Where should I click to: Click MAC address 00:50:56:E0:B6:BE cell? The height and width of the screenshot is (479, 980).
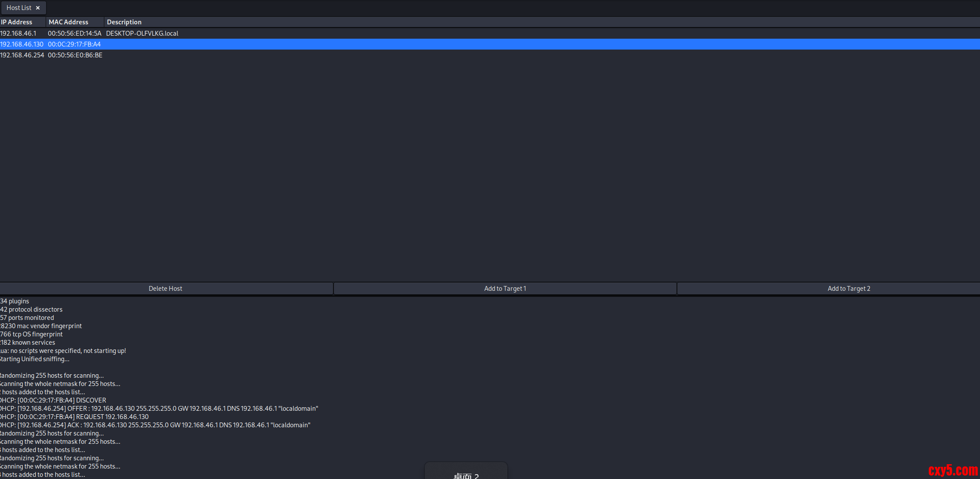pyautogui.click(x=75, y=55)
